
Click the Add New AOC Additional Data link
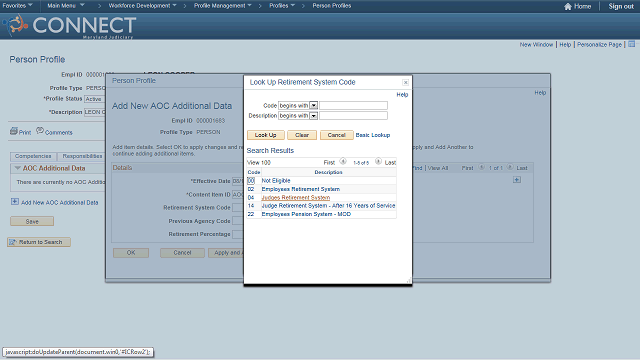[60, 202]
